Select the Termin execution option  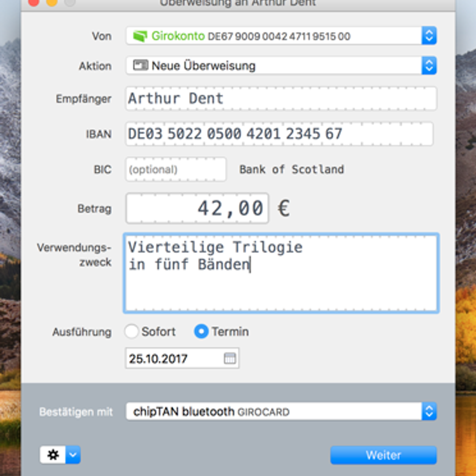[x=201, y=331]
